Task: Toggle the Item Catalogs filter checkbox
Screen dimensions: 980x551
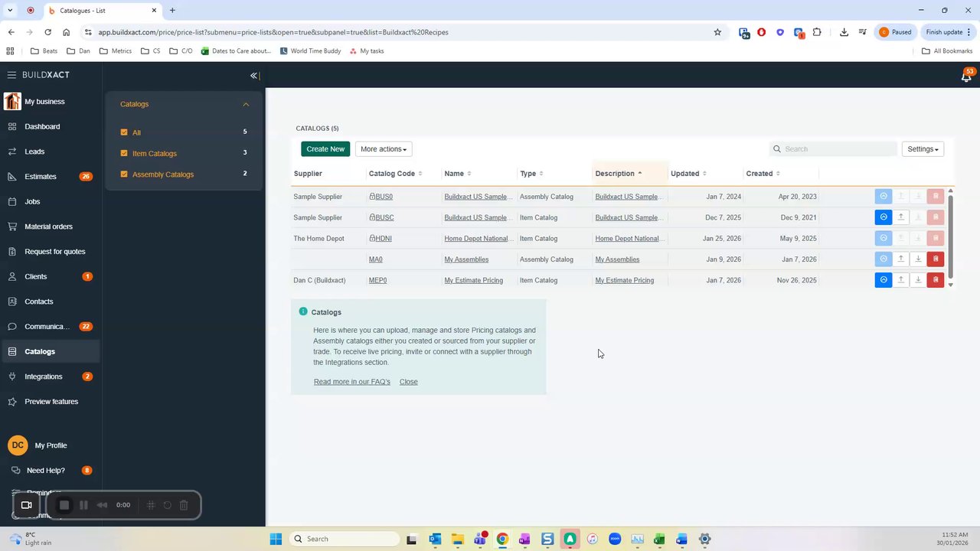Action: 124,153
